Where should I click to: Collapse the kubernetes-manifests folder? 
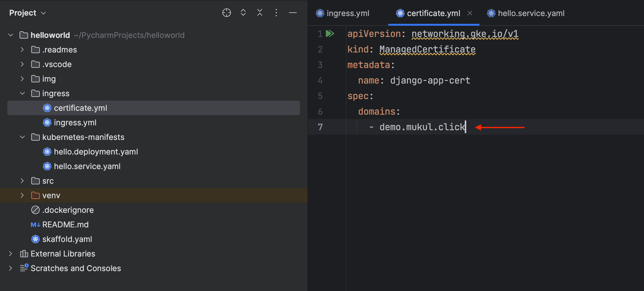[22, 137]
